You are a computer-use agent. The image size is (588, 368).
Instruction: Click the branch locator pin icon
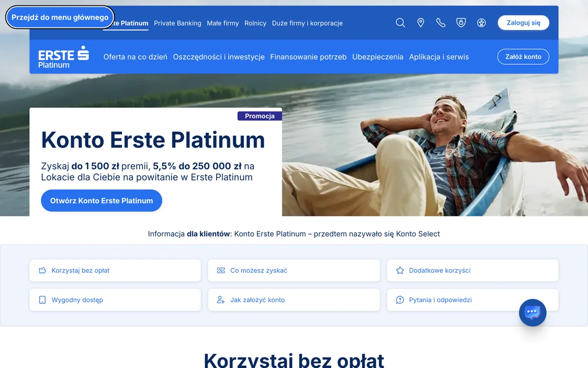[420, 23]
